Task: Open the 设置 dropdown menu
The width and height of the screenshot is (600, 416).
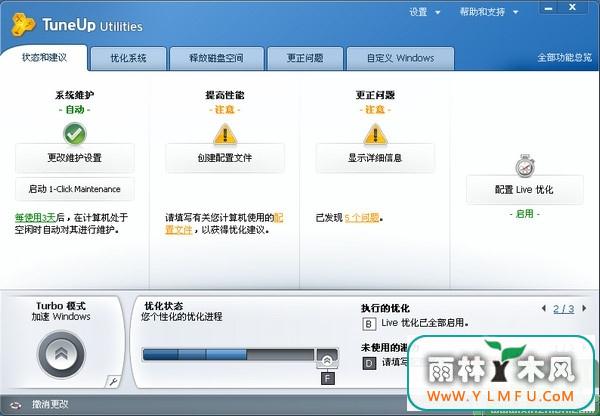Action: (424, 12)
